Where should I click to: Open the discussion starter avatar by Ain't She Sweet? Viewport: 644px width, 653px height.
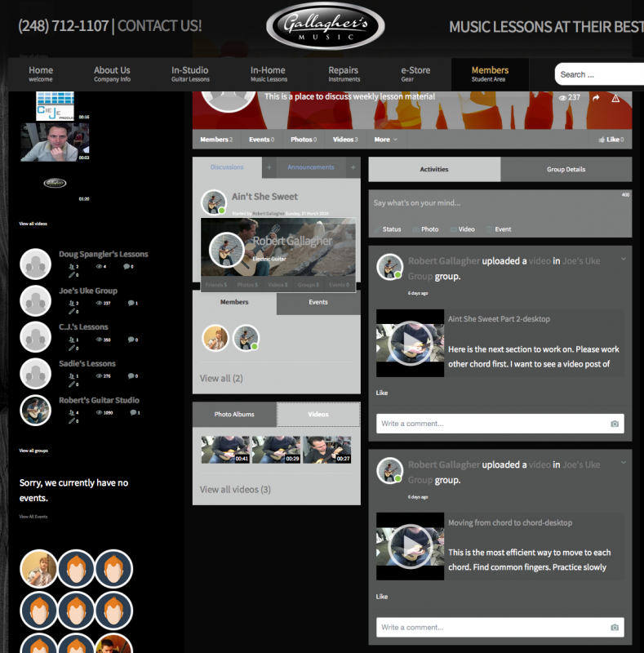214,202
